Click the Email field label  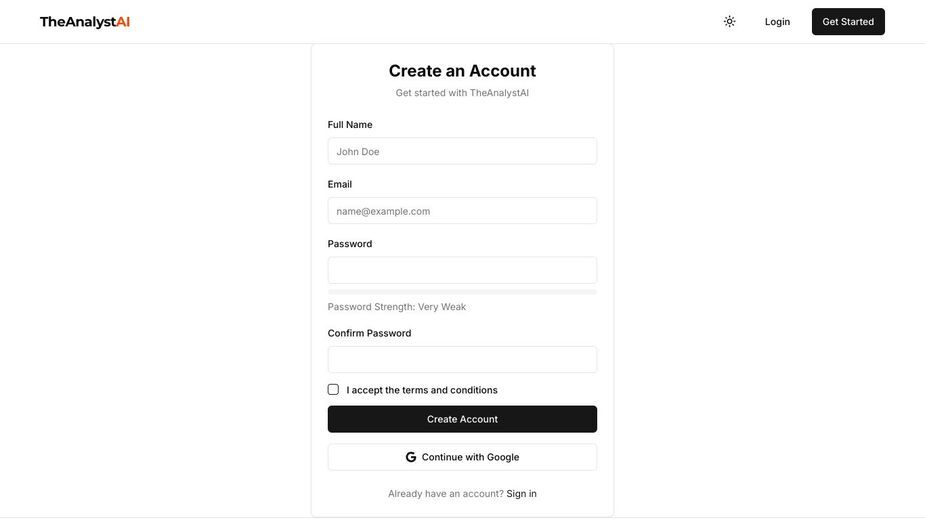point(340,184)
